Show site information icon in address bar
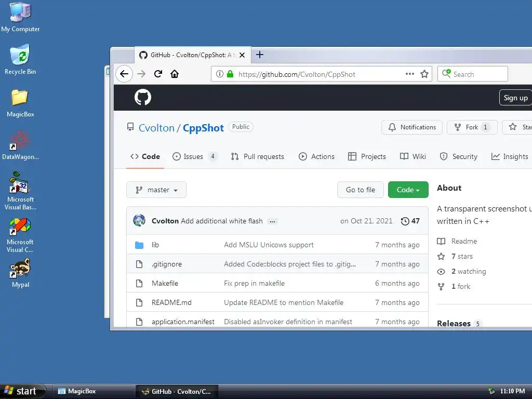The image size is (532, 399). click(x=220, y=74)
